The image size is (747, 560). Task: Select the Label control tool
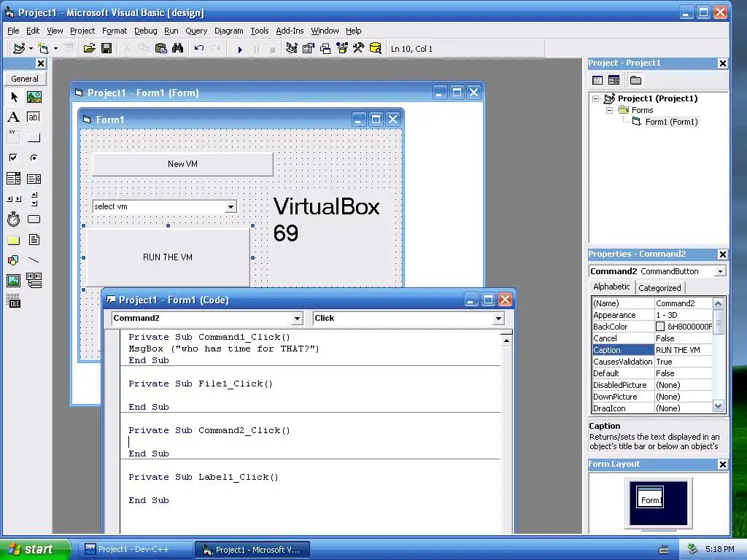point(14,117)
